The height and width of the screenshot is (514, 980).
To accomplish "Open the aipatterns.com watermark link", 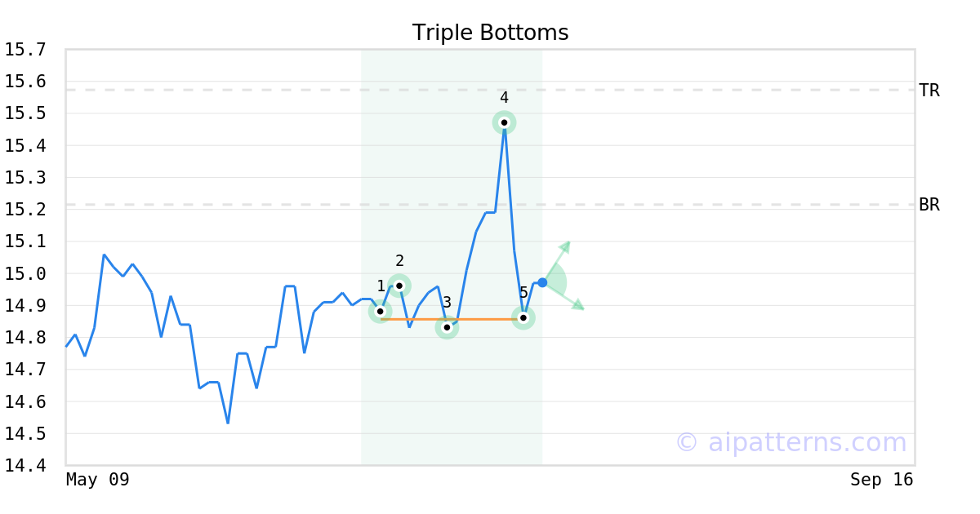I will tap(791, 443).
